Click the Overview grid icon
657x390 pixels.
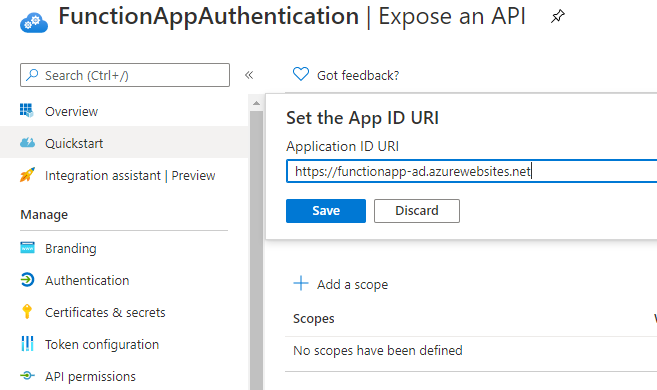[27, 111]
